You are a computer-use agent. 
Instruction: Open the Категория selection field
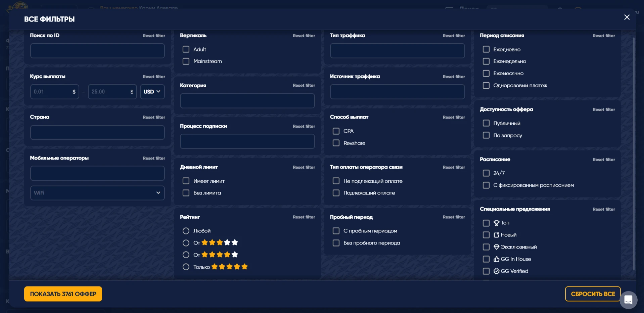coord(247,101)
